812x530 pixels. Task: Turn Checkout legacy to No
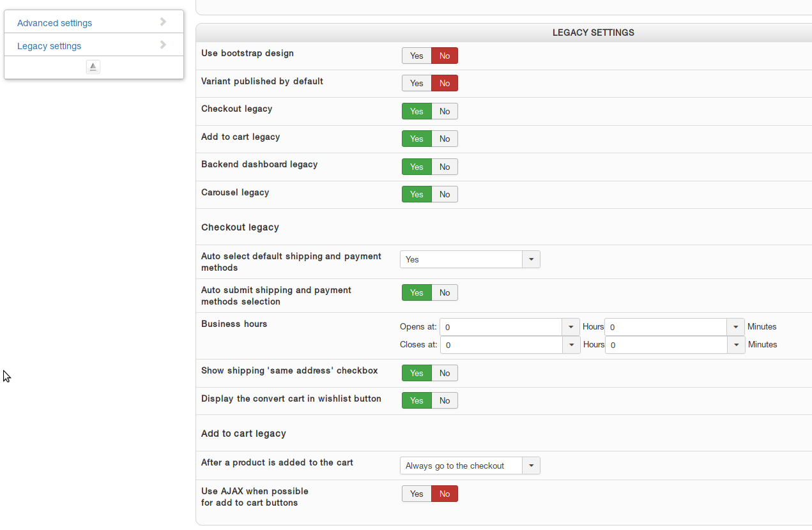tap(445, 111)
